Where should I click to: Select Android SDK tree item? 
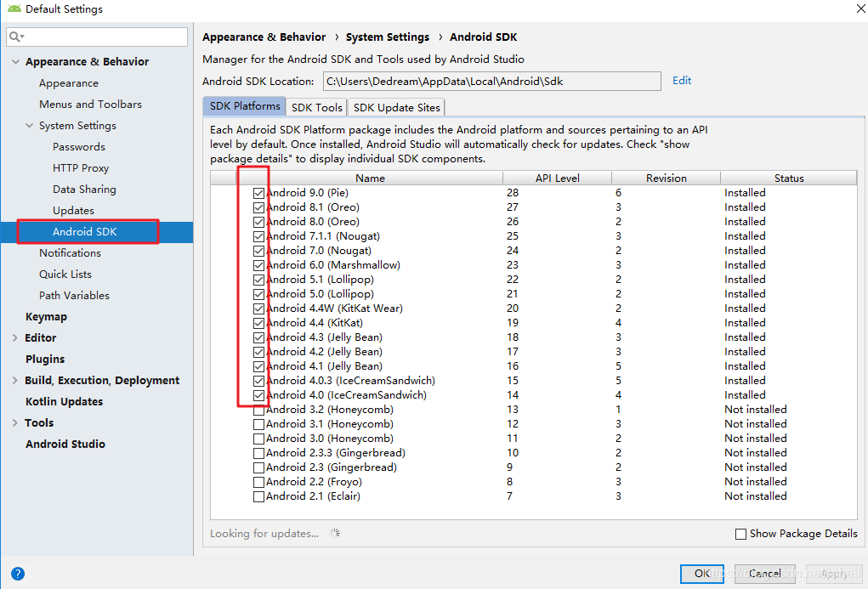pyautogui.click(x=85, y=231)
